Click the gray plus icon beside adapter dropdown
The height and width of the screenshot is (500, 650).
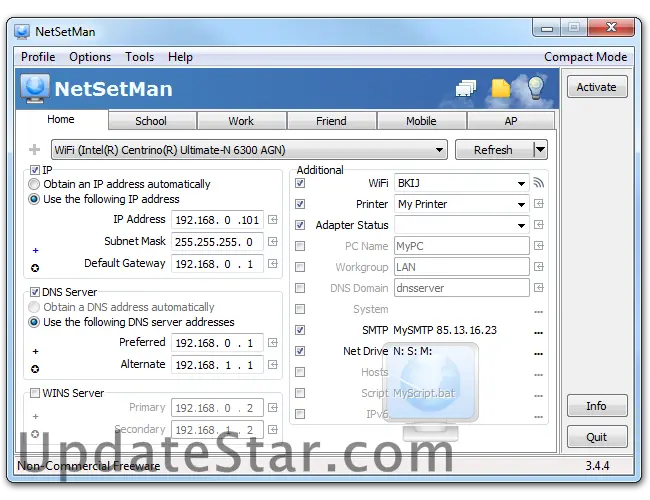34,149
